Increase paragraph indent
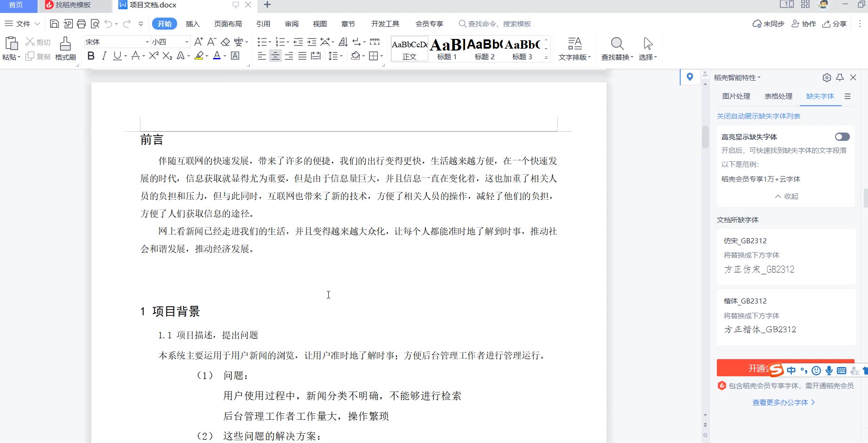Viewport: 868px width, 443px height. [x=312, y=42]
